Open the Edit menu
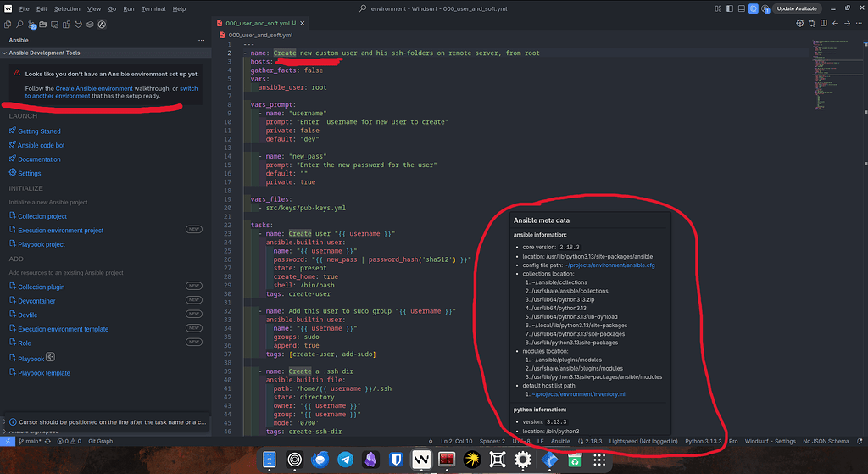This screenshot has height=474, width=868. 42,8
